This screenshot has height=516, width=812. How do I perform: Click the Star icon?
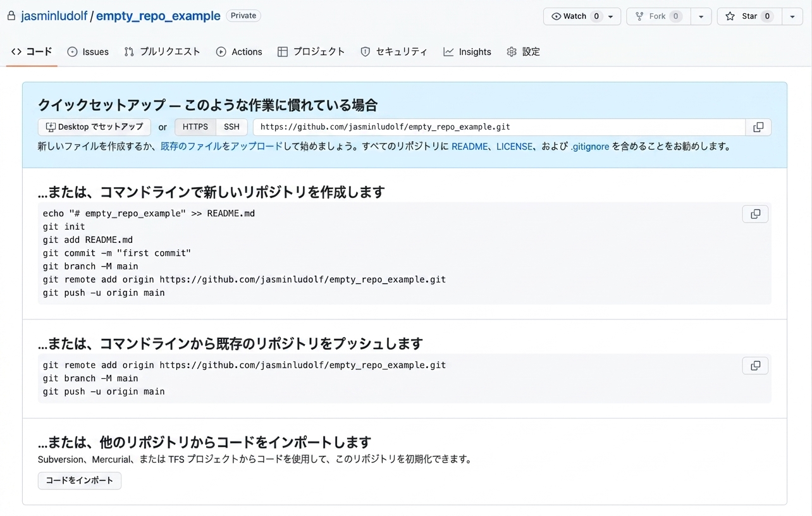point(730,16)
